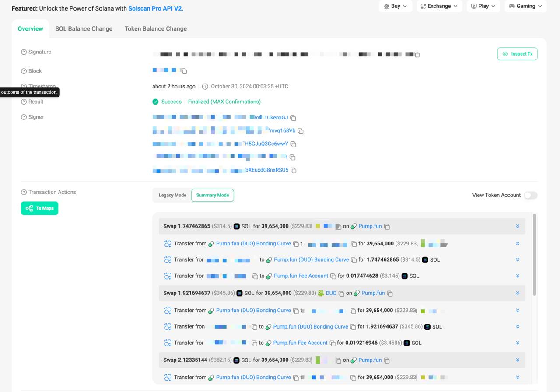Switch to Legacy Mode view
Viewport: 560px width, 392px height.
pyautogui.click(x=172, y=196)
